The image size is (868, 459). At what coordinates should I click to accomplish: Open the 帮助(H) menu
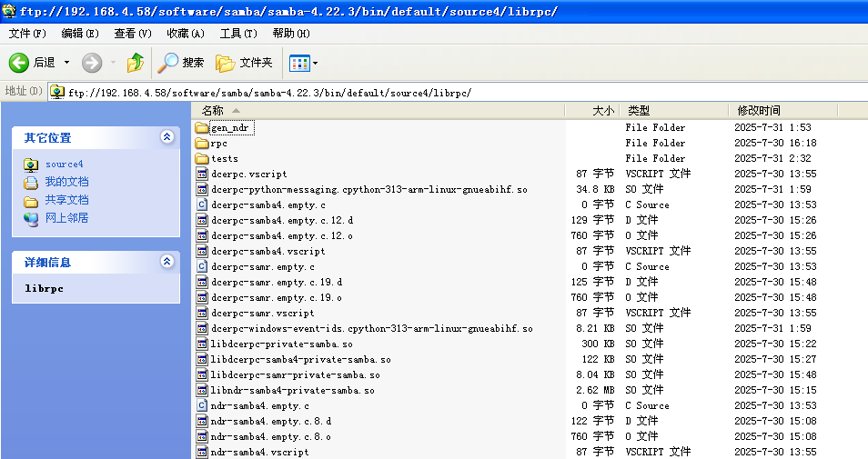(x=291, y=34)
